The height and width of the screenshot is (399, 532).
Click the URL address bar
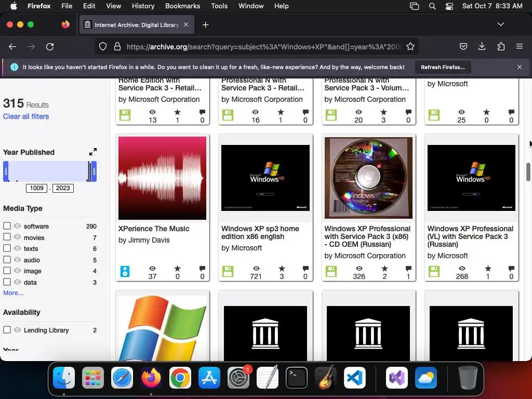click(x=263, y=46)
